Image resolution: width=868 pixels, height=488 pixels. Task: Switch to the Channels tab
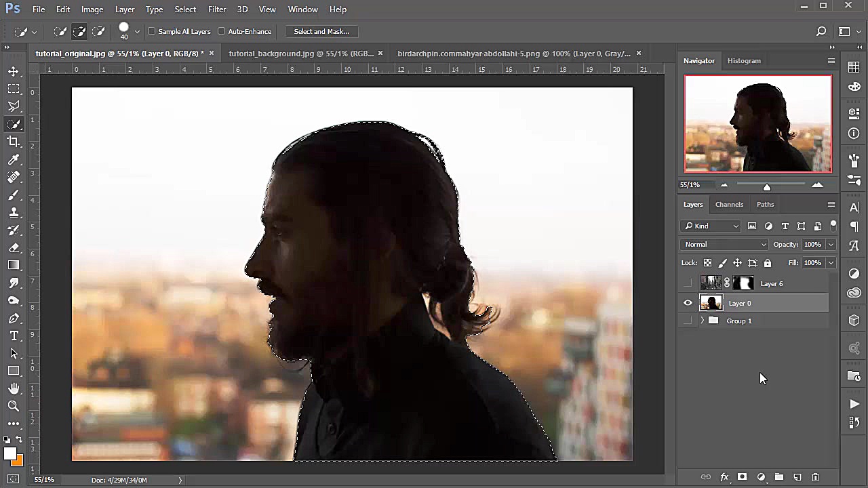[x=729, y=204]
